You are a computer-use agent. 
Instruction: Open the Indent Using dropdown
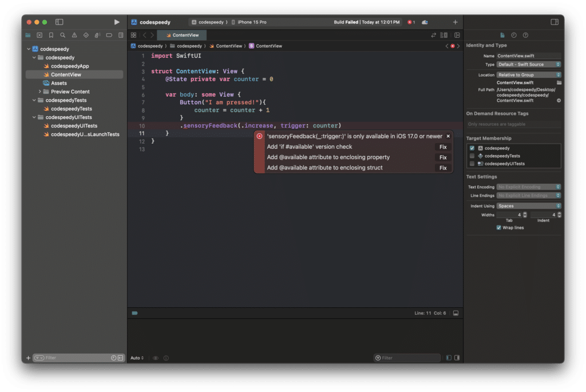[x=528, y=206]
